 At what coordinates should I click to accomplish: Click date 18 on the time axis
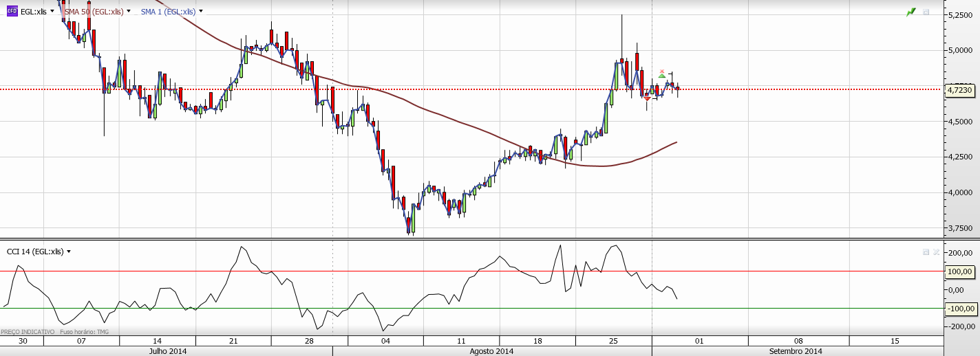537,341
